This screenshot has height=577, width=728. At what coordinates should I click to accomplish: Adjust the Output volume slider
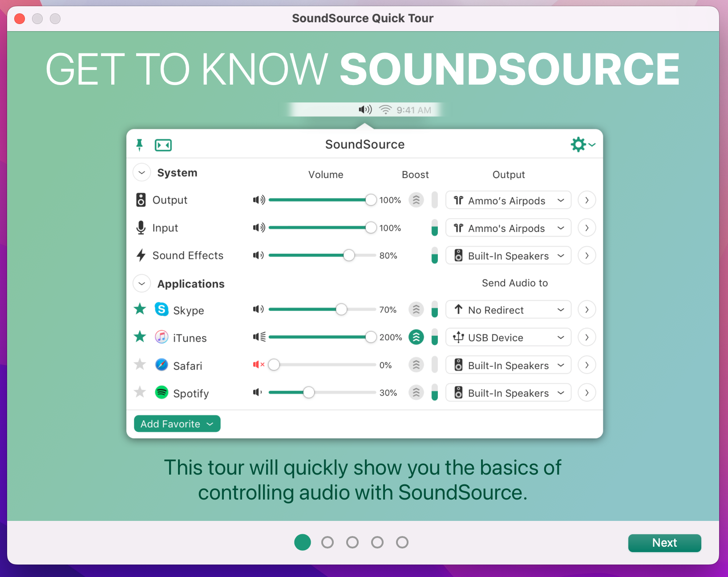coord(323,200)
